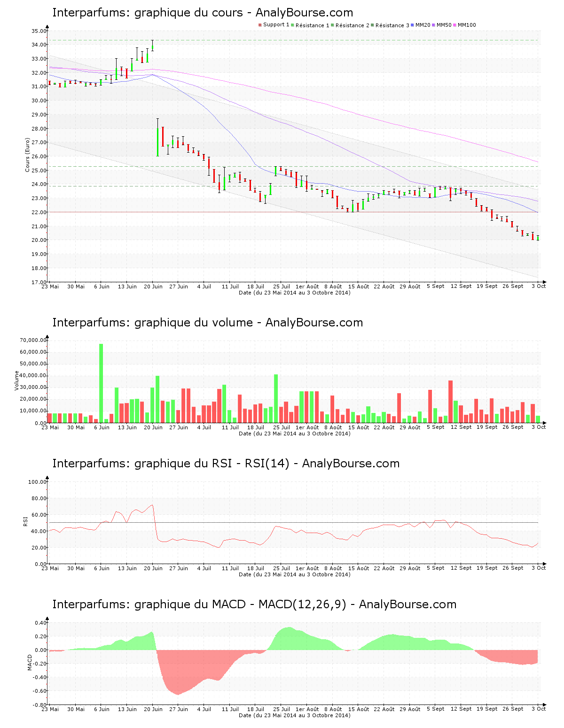The width and height of the screenshot is (564, 728).
Task: Select the Résistance 1 legend label
Action: pyautogui.click(x=312, y=25)
